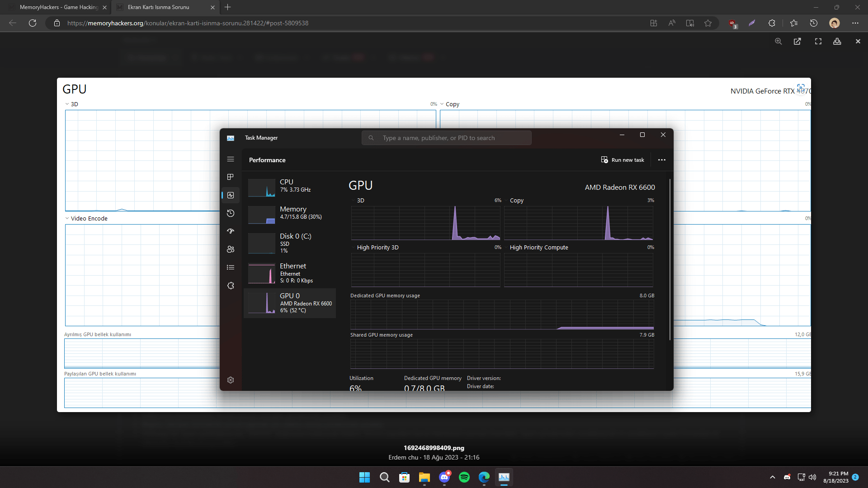Open lightbox image in new window

pyautogui.click(x=797, y=41)
